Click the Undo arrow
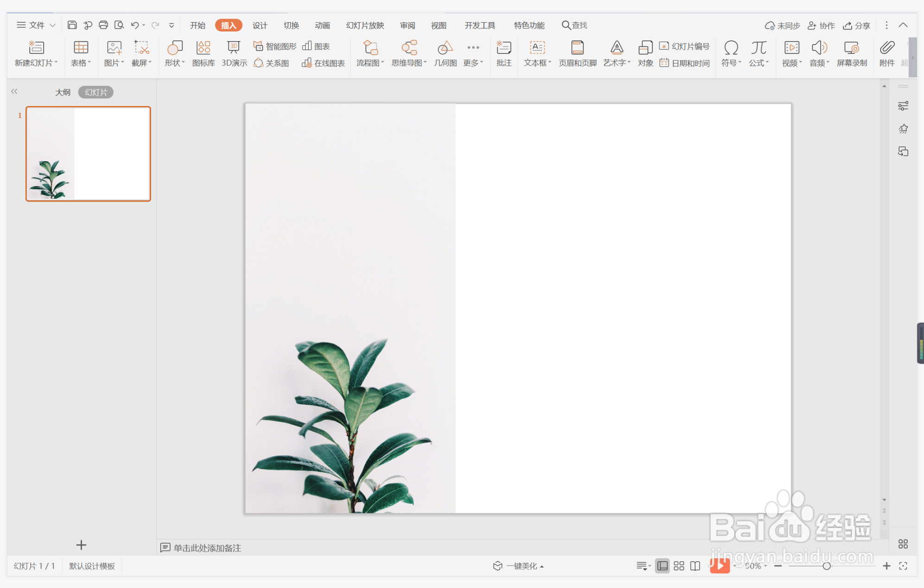Screen dimensions: 924x588 click(x=134, y=25)
